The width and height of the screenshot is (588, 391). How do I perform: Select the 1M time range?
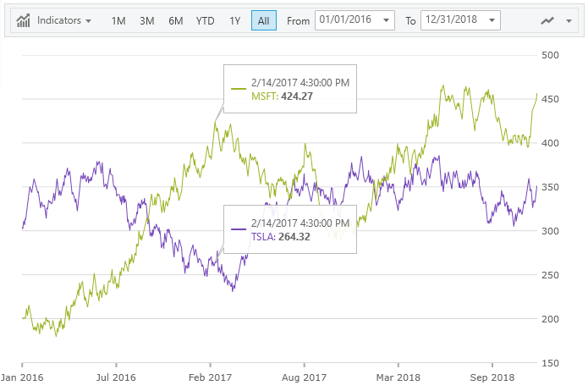pyautogui.click(x=120, y=20)
